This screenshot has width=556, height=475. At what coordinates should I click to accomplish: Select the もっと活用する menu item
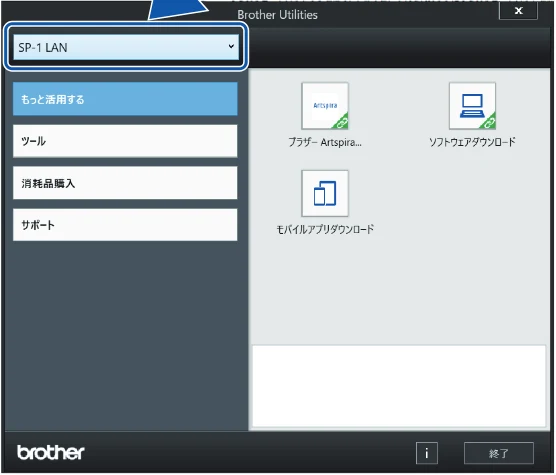(125, 99)
